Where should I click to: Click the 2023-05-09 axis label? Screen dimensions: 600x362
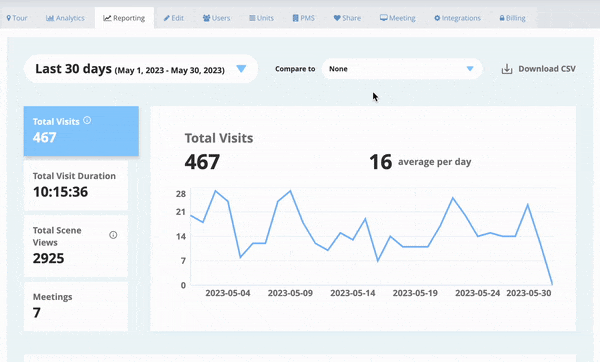click(x=290, y=293)
